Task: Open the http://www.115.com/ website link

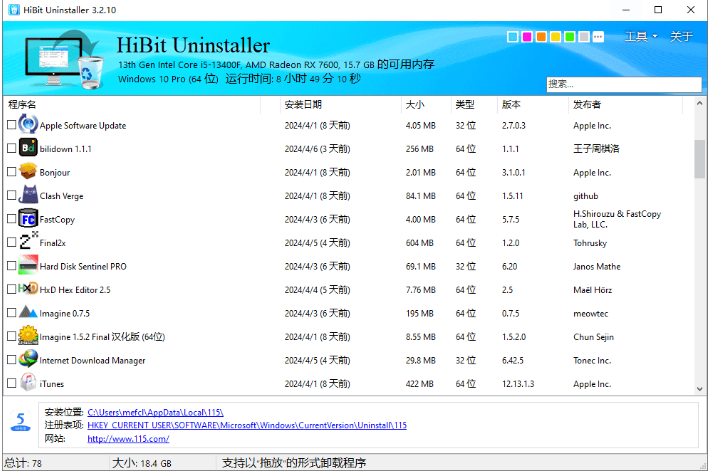Action: 128,438
